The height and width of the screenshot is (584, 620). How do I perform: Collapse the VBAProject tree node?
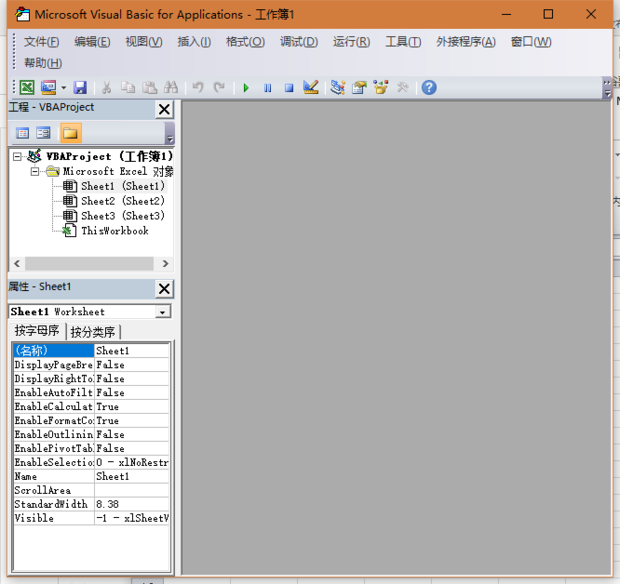pos(18,157)
